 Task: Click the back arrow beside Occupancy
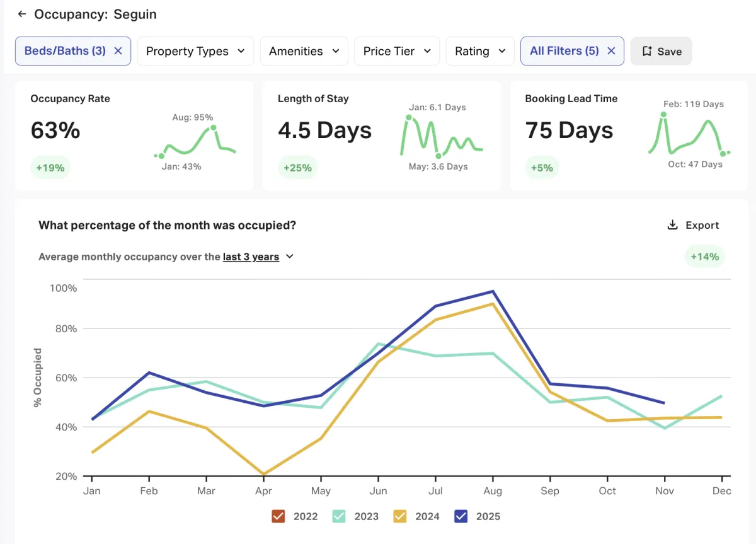tap(22, 14)
